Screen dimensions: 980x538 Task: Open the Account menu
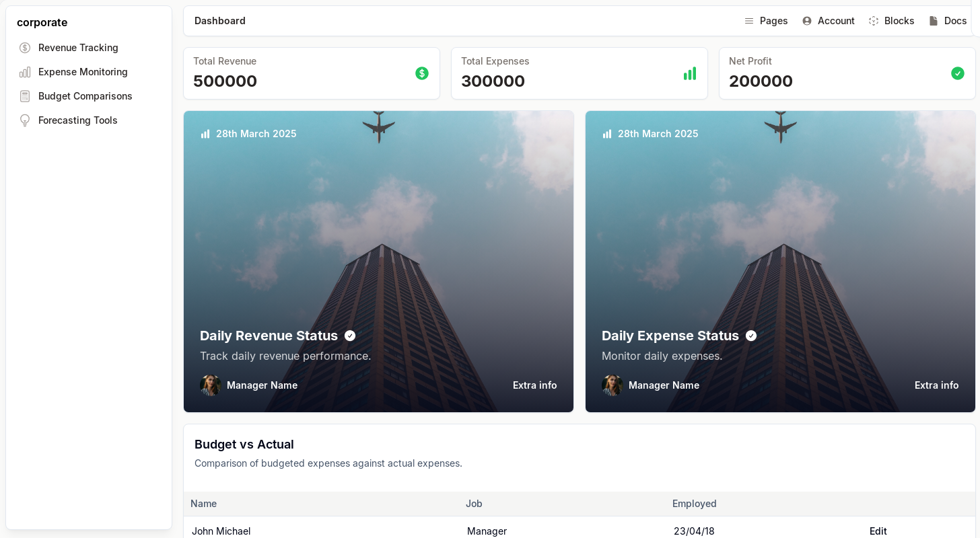(x=828, y=21)
